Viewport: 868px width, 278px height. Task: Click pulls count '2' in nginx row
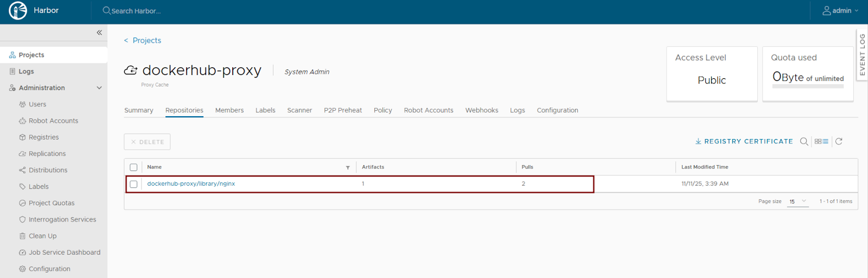(x=524, y=184)
